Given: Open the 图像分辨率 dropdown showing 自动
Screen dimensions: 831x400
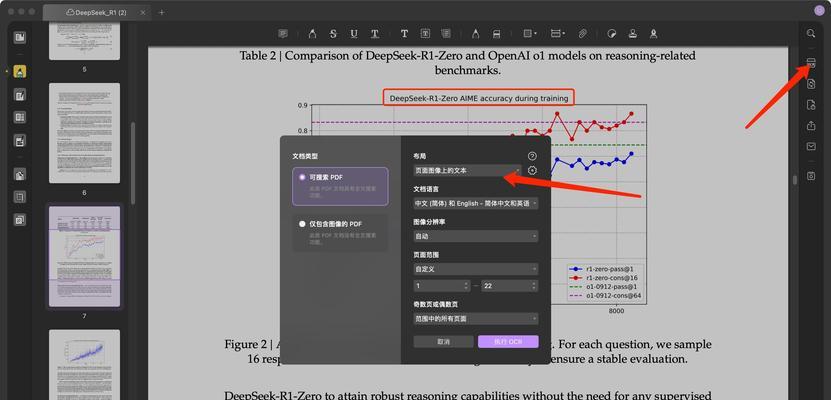Looking at the screenshot, I should point(476,236).
